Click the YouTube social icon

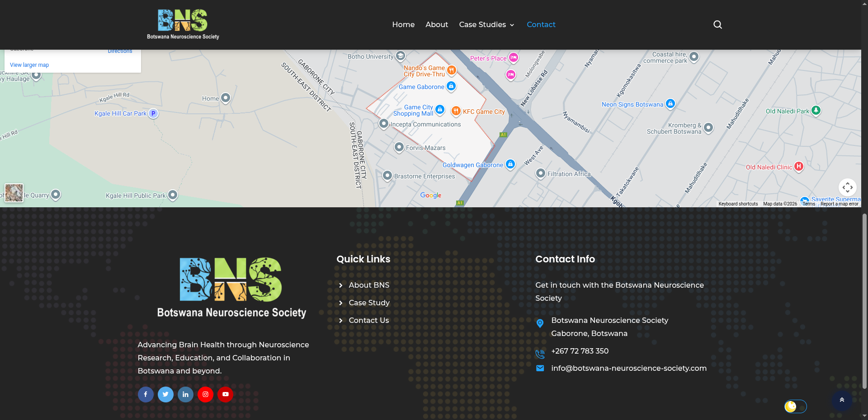225,394
